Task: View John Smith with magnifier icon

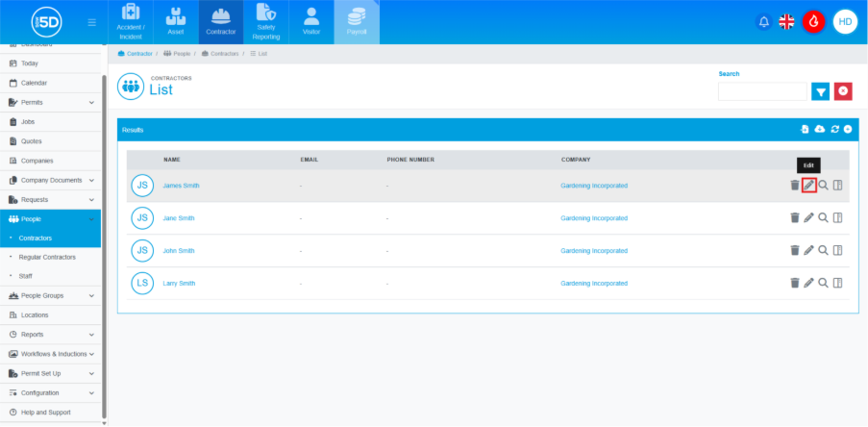Action: (823, 250)
